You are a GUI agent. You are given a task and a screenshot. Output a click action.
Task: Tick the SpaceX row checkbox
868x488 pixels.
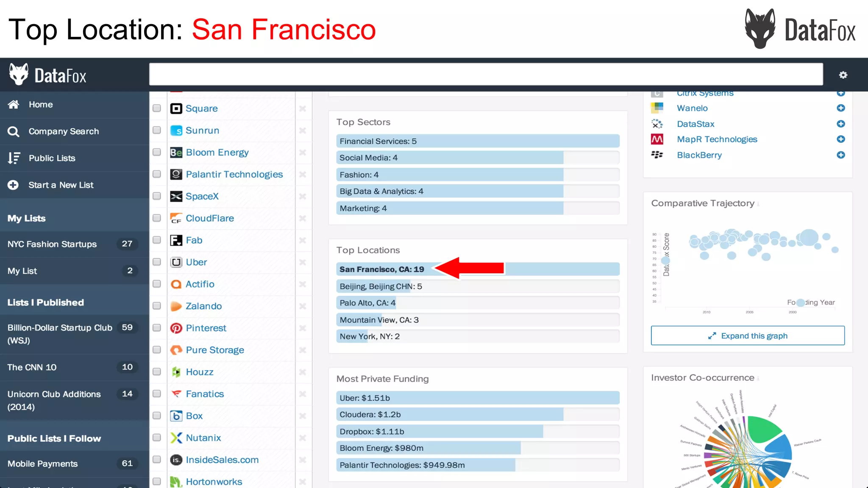157,196
